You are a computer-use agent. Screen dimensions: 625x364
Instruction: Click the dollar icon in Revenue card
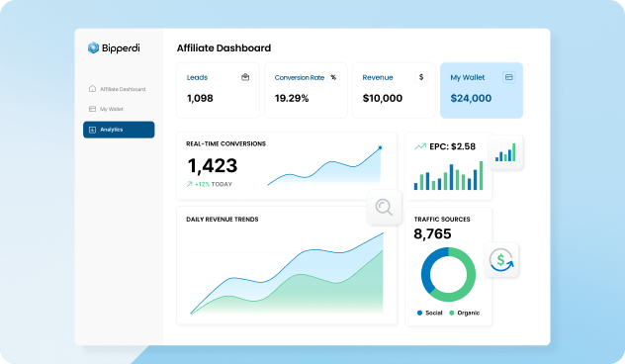point(421,77)
